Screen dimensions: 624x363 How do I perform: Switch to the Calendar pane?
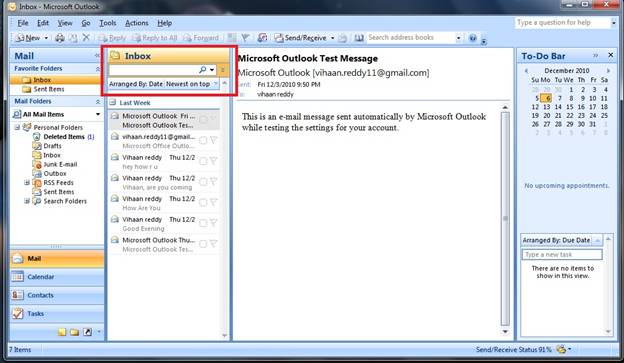[x=57, y=277]
